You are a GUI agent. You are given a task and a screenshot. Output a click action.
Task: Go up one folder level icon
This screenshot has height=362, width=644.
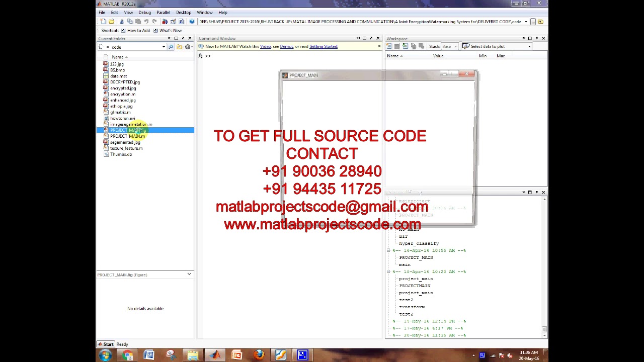click(180, 47)
